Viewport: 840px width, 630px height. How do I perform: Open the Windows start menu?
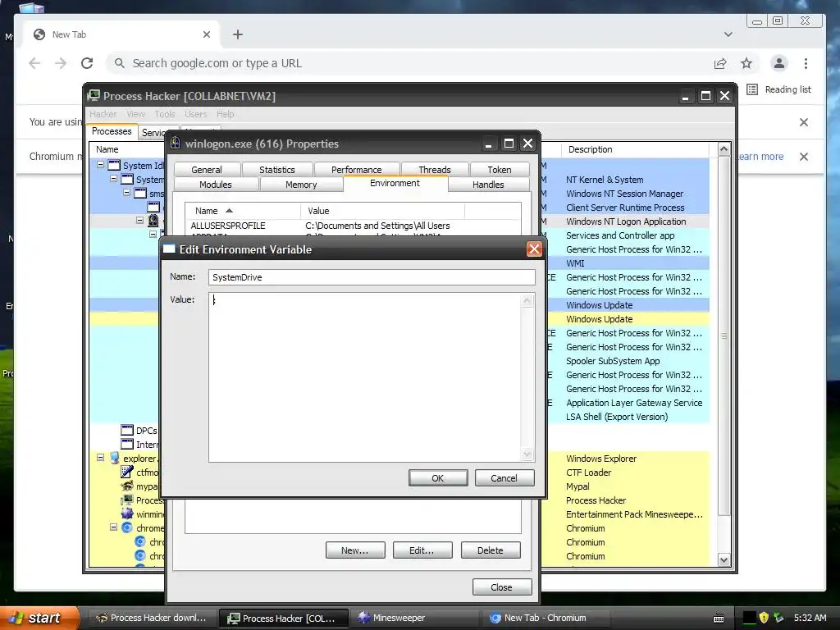pyautogui.click(x=39, y=619)
